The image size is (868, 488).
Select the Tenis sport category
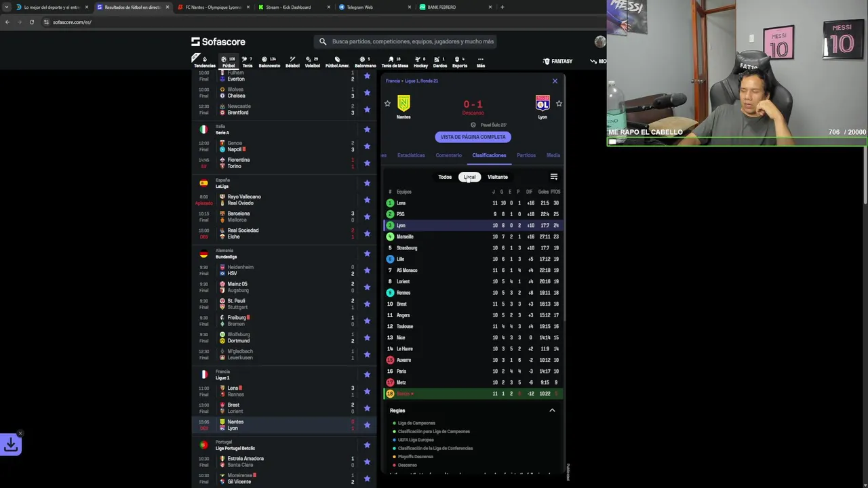click(x=248, y=62)
